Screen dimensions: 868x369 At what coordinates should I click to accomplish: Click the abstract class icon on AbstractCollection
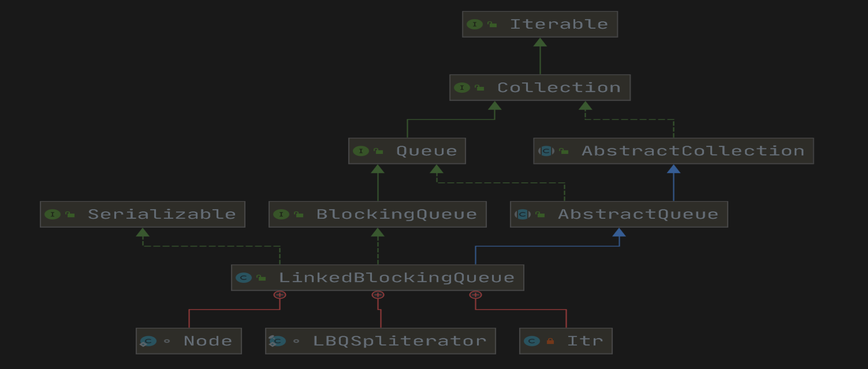tap(546, 151)
